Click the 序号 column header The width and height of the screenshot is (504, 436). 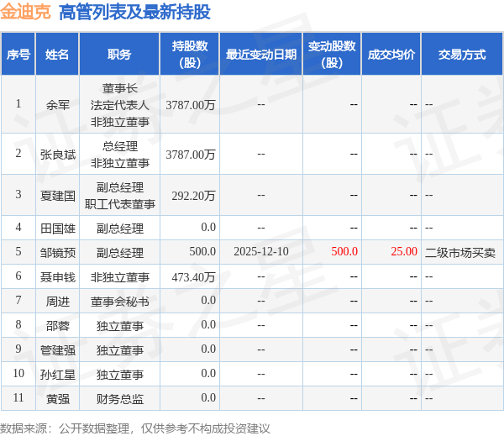[18, 55]
